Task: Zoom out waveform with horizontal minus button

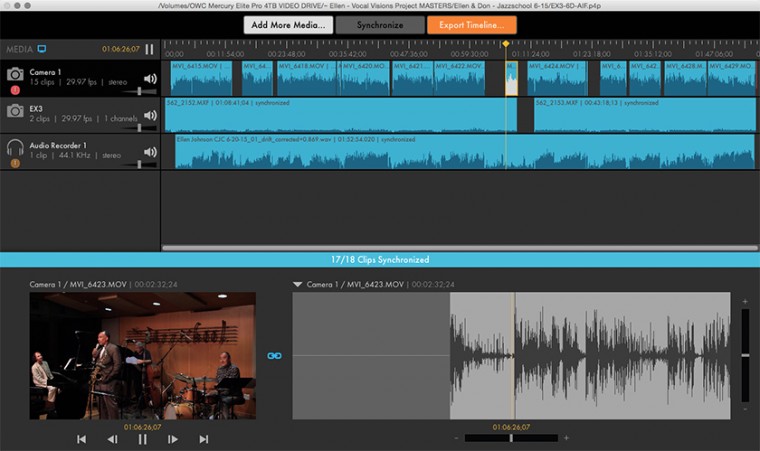Action: click(457, 438)
